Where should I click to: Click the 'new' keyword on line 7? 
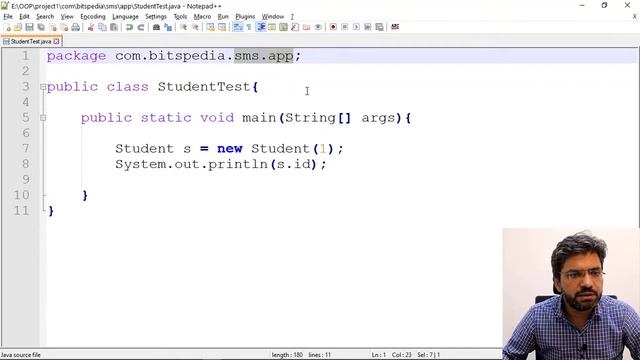230,149
